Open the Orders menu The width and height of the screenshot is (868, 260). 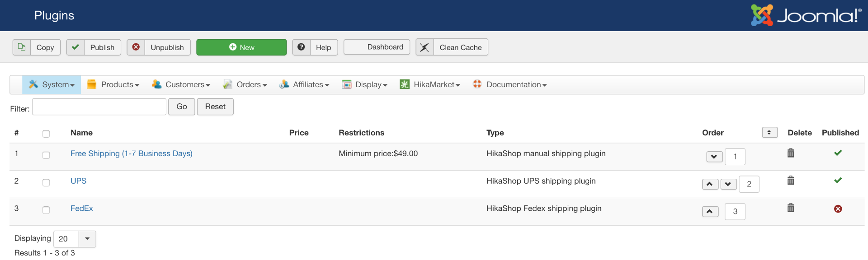(x=245, y=85)
